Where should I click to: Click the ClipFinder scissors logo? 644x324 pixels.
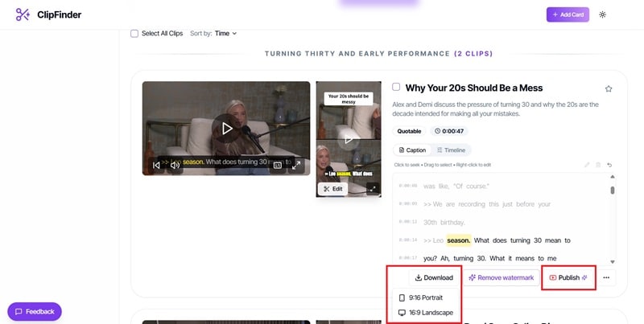23,14
